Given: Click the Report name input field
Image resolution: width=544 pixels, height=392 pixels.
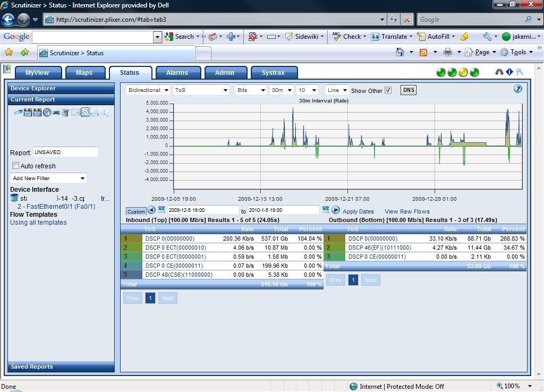Looking at the screenshot, I should click(x=66, y=152).
